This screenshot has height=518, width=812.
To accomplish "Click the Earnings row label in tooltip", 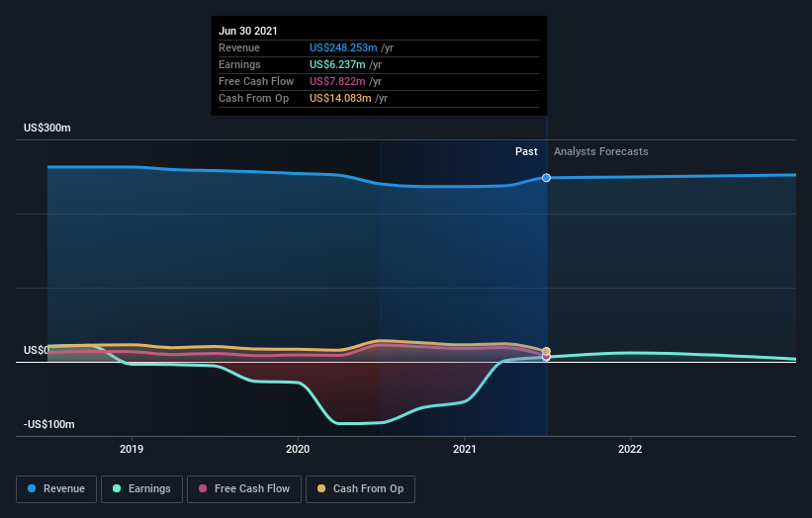I will pyautogui.click(x=239, y=64).
